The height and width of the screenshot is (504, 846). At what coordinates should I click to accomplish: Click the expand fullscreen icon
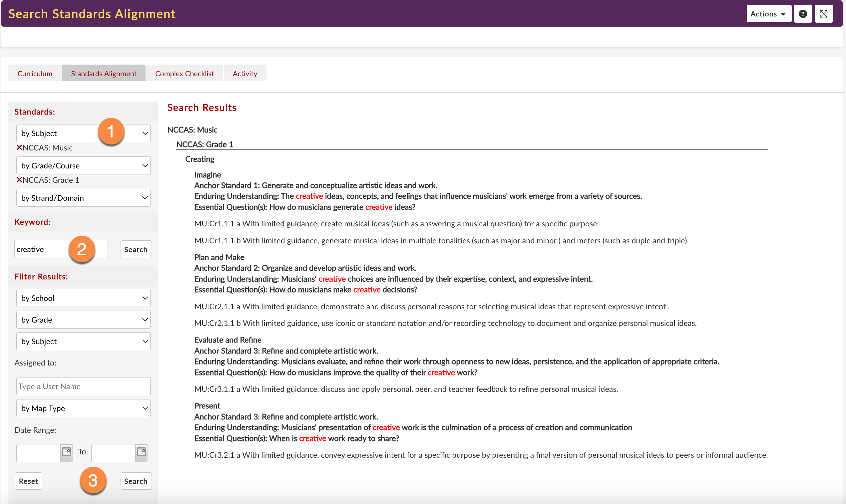pyautogui.click(x=823, y=14)
